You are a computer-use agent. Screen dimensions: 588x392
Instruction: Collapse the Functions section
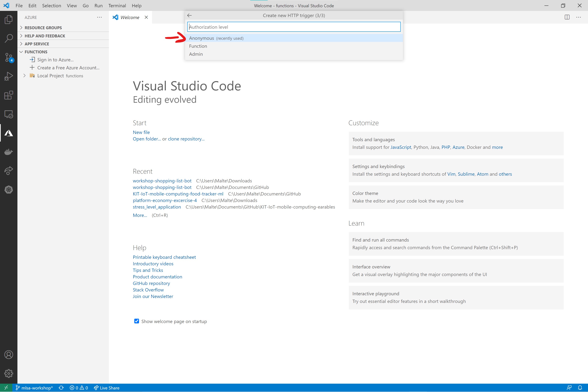[x=63, y=52]
